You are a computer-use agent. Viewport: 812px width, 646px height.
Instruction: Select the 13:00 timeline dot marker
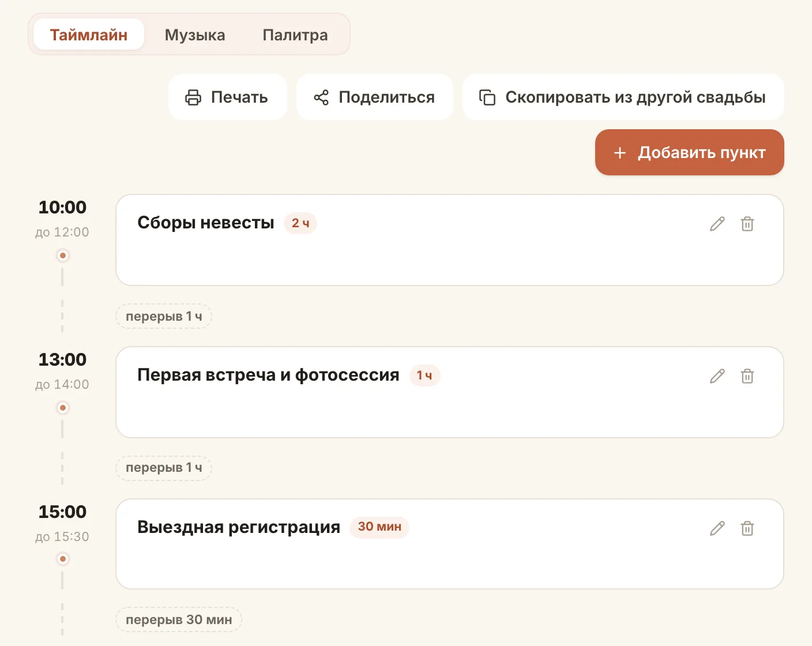coord(62,408)
